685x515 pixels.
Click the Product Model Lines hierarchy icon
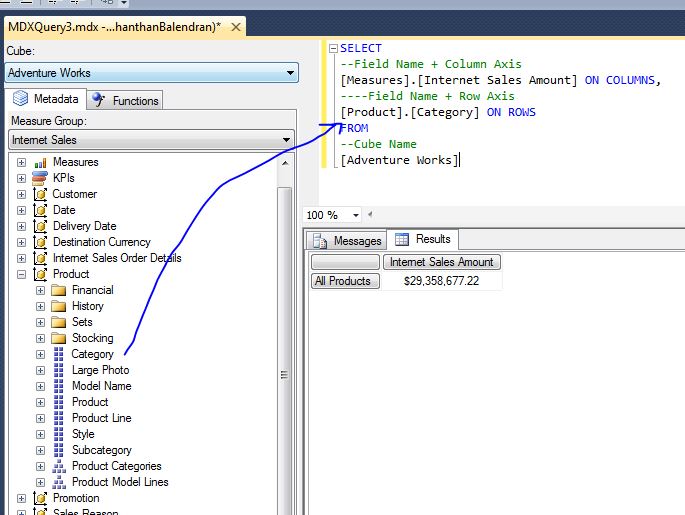[59, 482]
